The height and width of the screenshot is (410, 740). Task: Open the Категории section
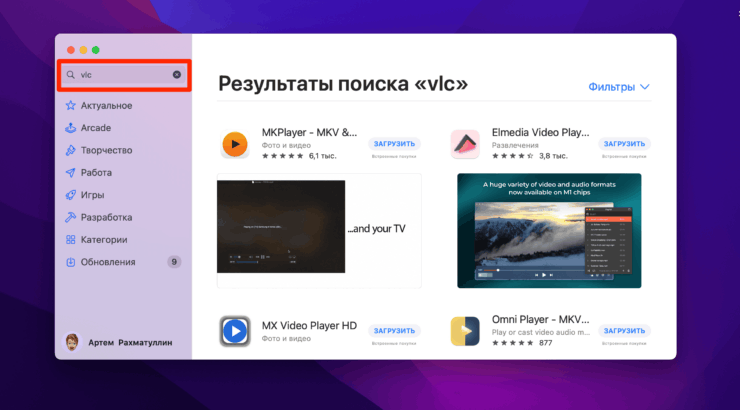tap(104, 240)
